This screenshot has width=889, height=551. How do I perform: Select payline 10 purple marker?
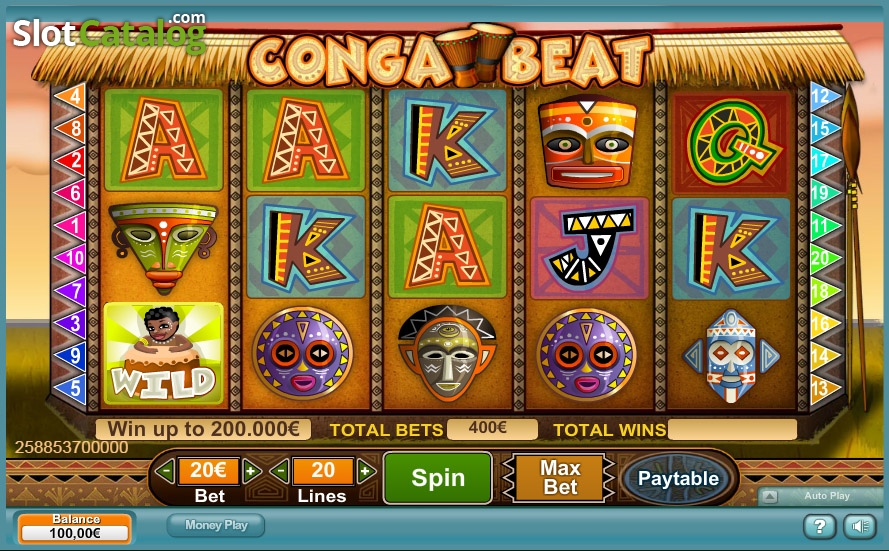(70, 258)
